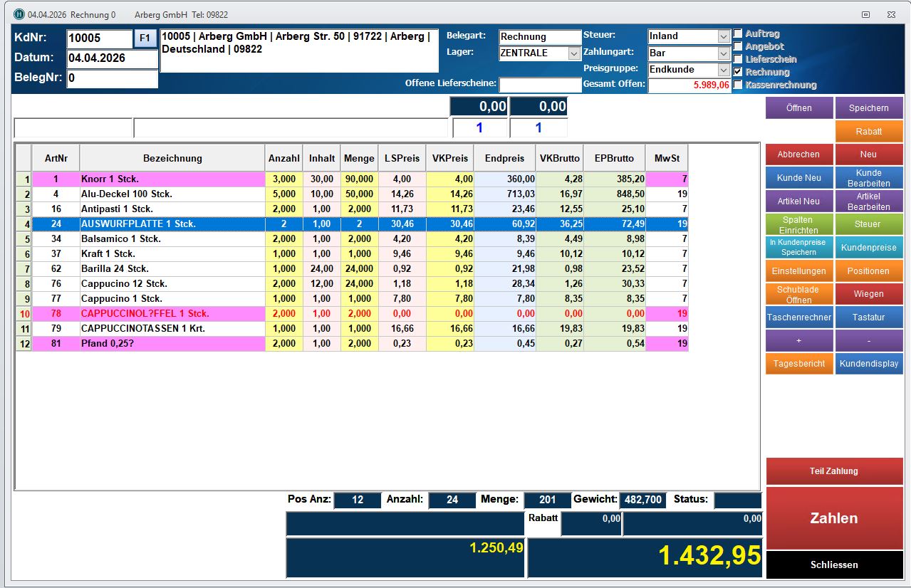Click the F1 customer lookup button
The image size is (911, 588).
coord(145,38)
